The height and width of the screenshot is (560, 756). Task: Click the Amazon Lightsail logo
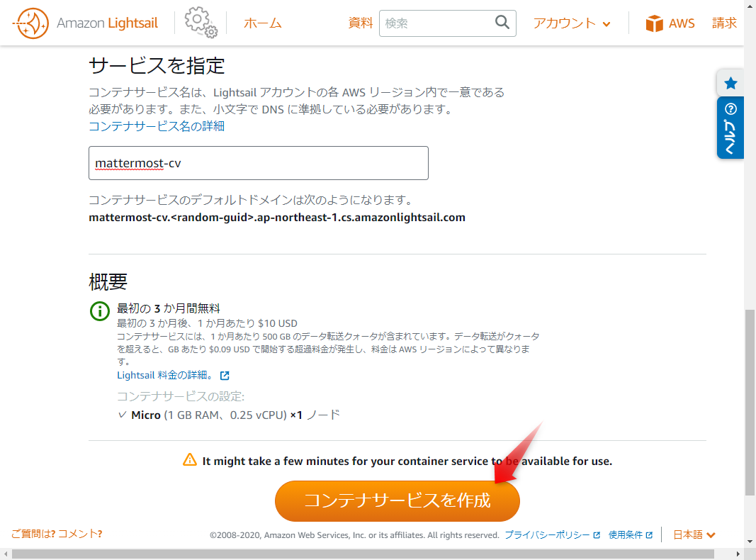[x=85, y=23]
